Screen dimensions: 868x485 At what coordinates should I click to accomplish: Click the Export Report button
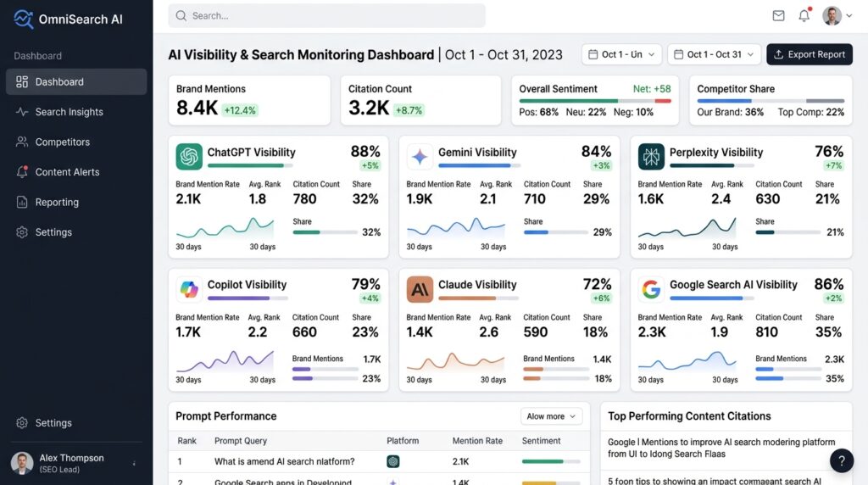[810, 54]
